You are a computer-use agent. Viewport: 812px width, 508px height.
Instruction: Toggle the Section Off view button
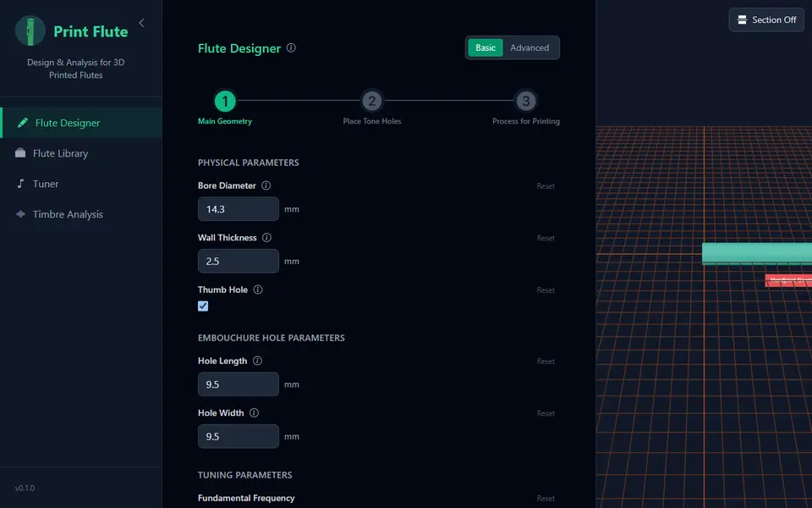[766, 19]
